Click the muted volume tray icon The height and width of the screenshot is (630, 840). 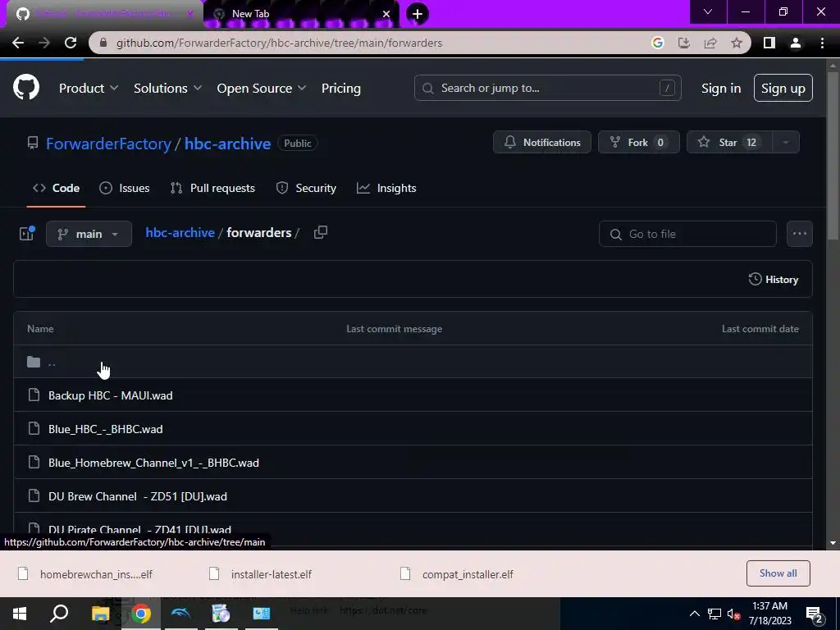click(733, 614)
